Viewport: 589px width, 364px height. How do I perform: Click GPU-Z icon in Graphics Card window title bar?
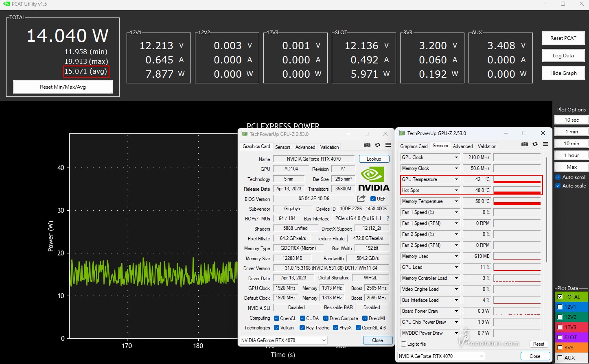click(245, 134)
